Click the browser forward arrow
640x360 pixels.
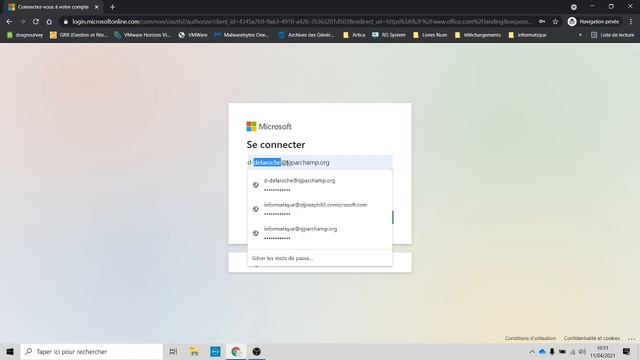[22, 22]
